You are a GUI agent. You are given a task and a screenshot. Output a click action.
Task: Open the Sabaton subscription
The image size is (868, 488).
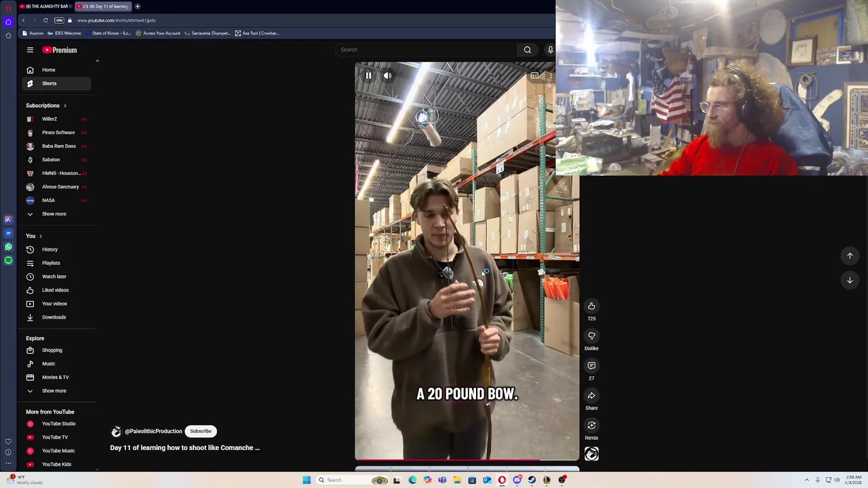pos(57,160)
